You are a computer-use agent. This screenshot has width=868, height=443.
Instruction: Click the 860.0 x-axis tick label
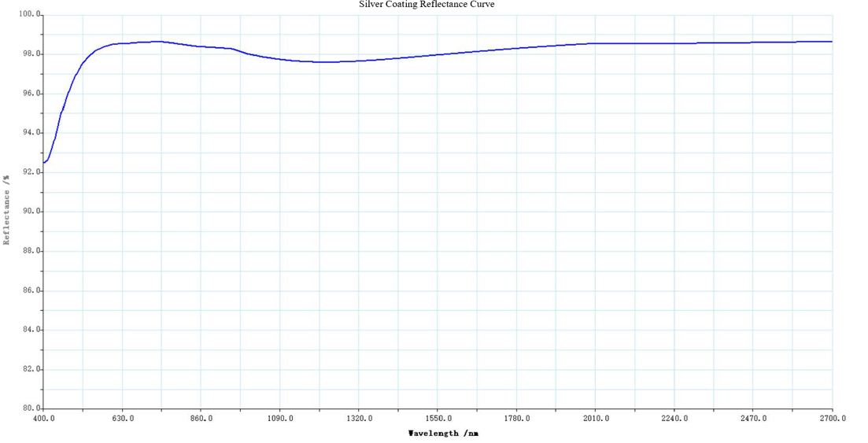click(x=201, y=418)
